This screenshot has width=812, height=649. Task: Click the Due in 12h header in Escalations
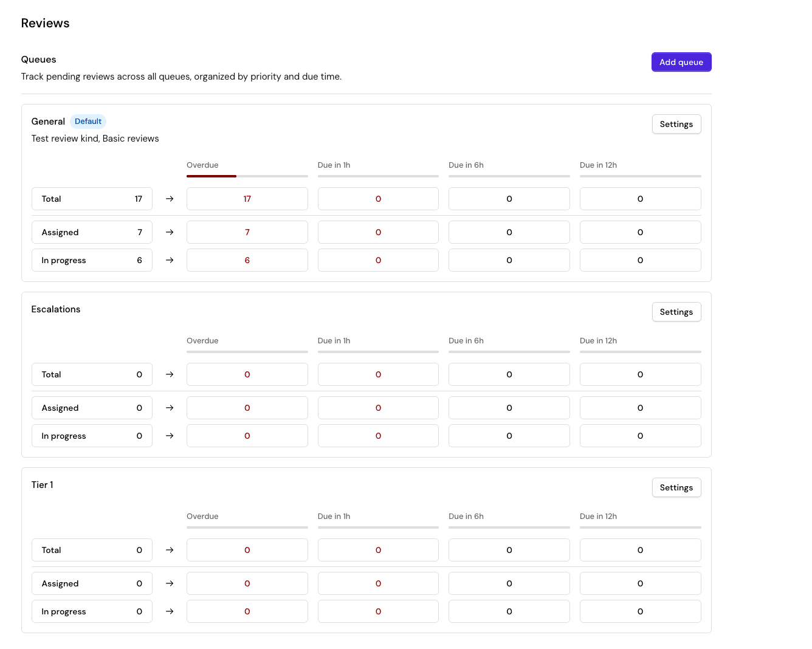point(598,341)
